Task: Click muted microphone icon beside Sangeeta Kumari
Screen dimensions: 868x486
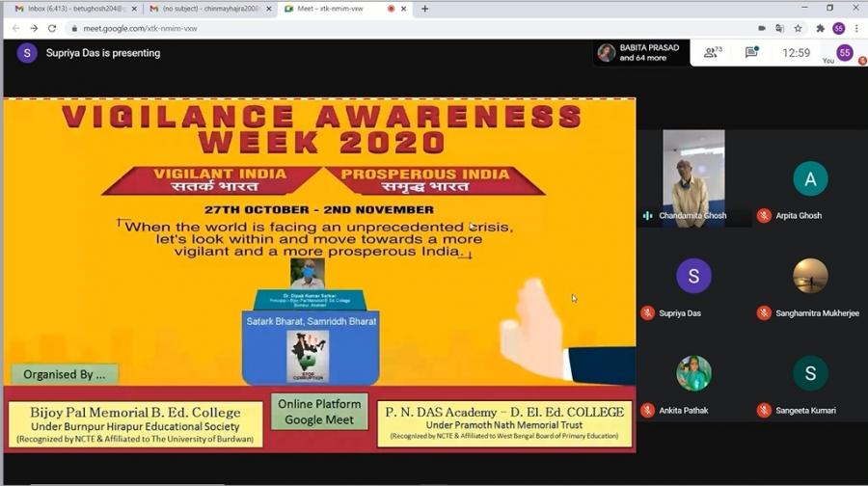Action: click(764, 411)
